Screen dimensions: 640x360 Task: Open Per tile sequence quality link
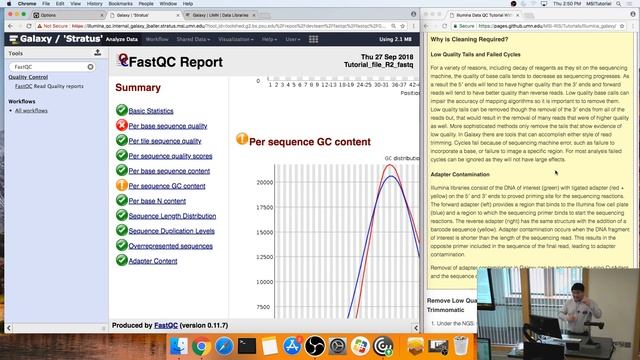tap(165, 141)
